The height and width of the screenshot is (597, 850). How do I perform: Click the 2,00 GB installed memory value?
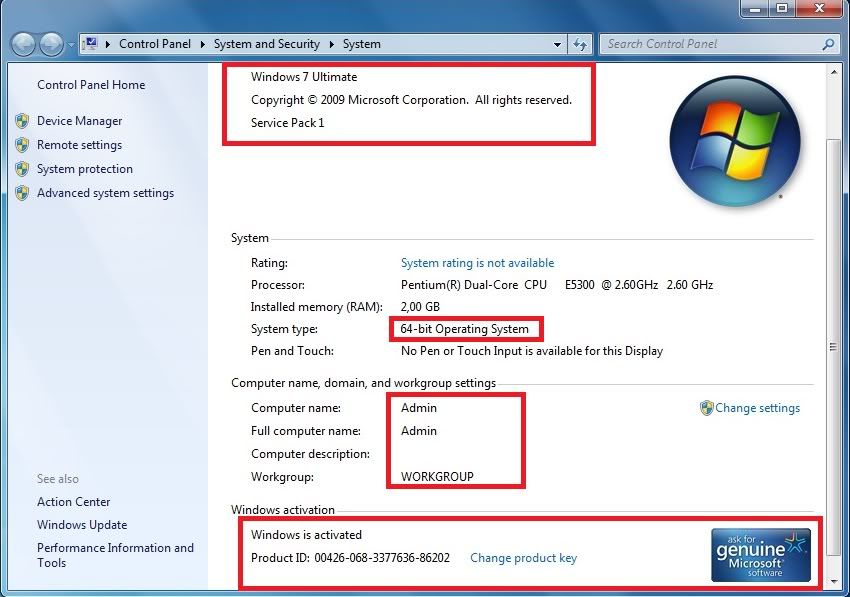(x=420, y=307)
